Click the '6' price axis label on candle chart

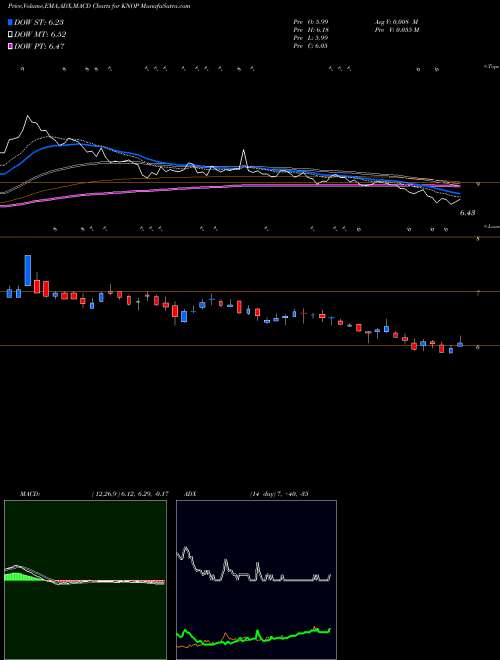[477, 348]
